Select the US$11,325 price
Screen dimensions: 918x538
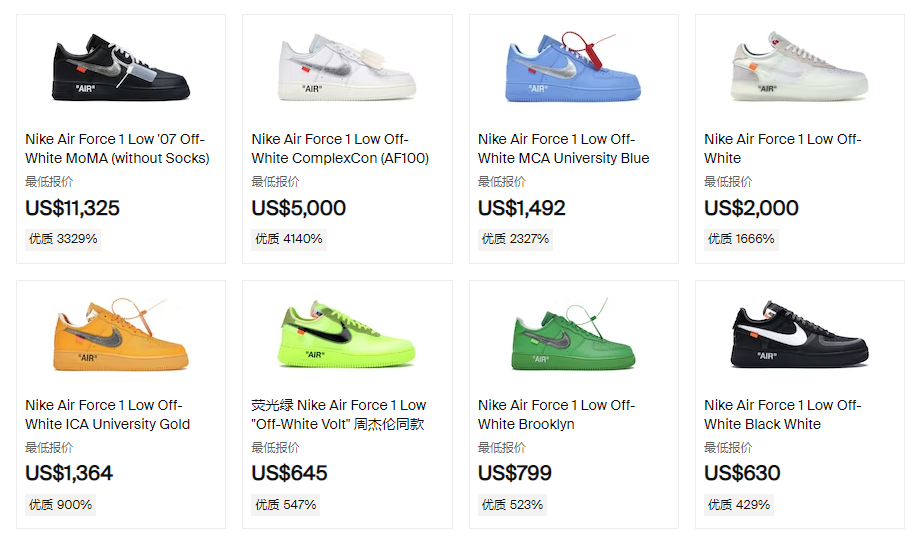[x=73, y=208]
